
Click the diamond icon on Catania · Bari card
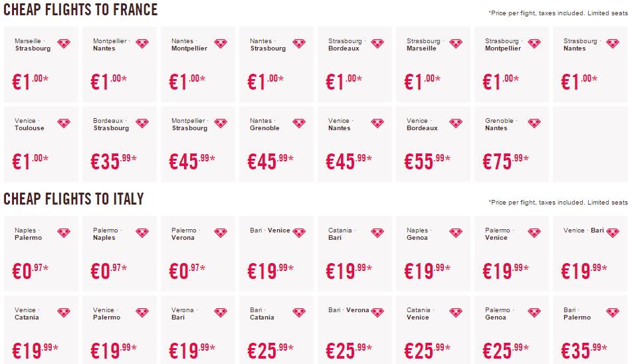click(377, 233)
